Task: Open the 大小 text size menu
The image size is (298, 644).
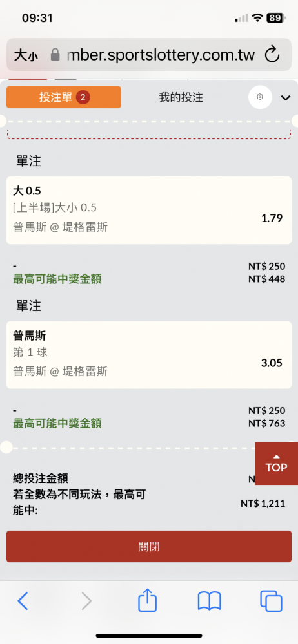Action: (26, 55)
